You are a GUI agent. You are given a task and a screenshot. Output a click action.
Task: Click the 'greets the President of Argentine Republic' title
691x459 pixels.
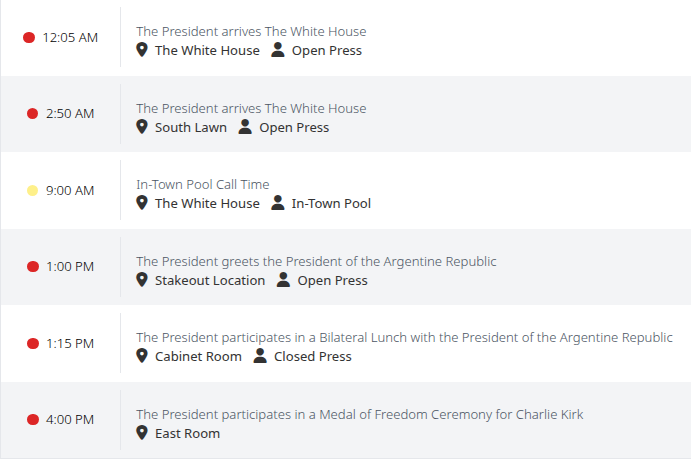coord(316,261)
